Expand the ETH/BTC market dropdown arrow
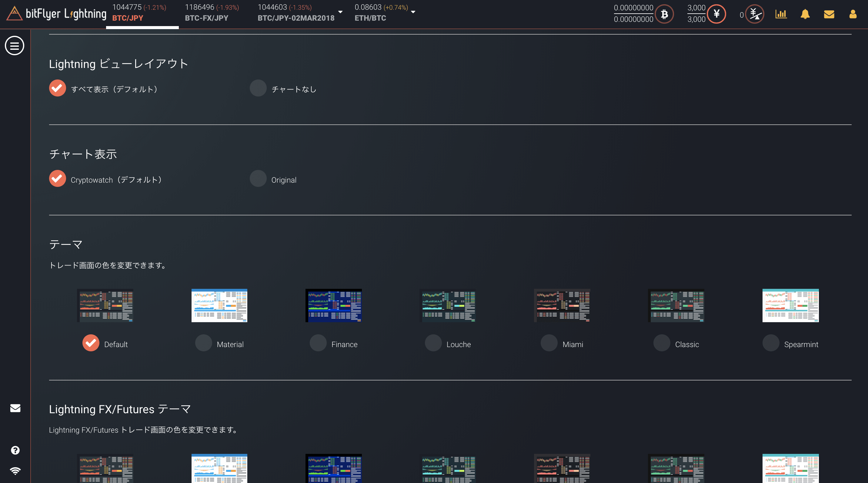868x483 pixels. point(413,12)
